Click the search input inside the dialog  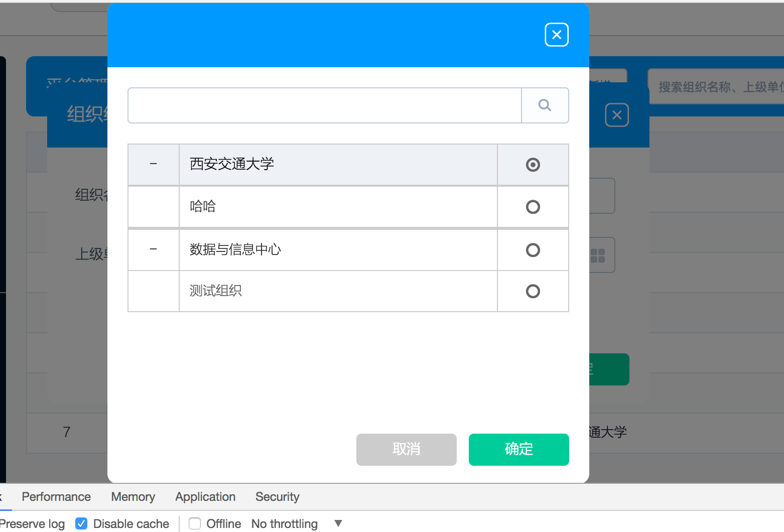[x=324, y=105]
